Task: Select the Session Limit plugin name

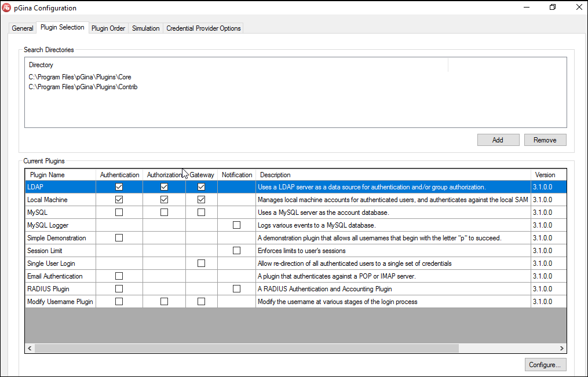Action: click(x=60, y=250)
